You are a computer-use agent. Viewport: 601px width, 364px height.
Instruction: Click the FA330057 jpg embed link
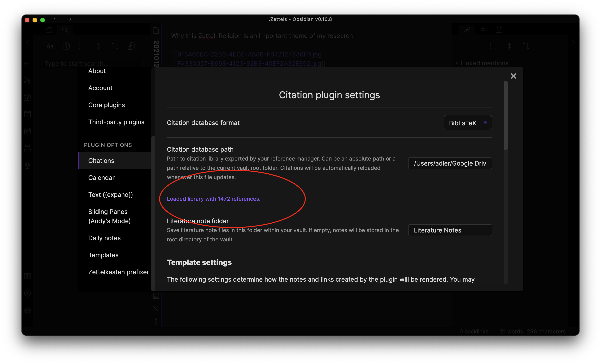tap(249, 64)
